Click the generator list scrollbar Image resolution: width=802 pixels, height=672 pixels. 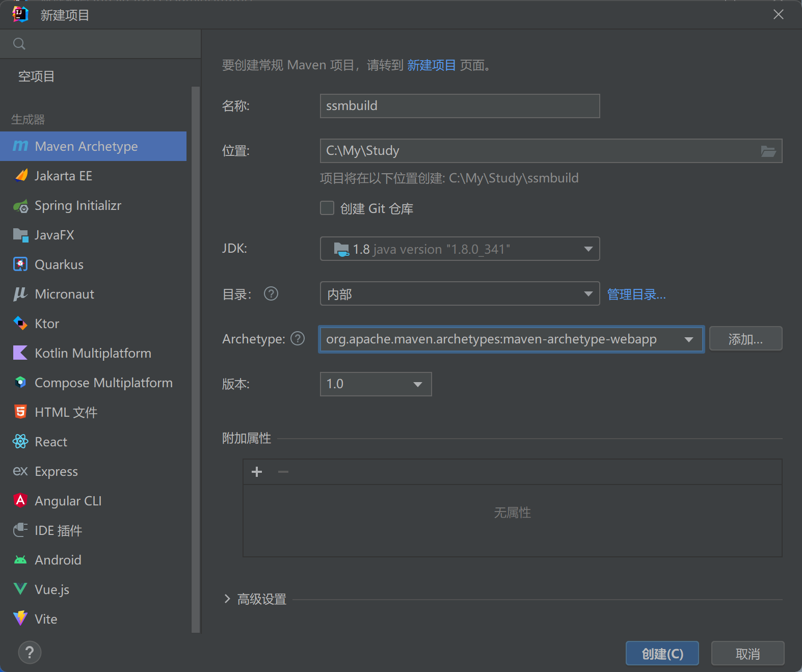click(x=196, y=360)
